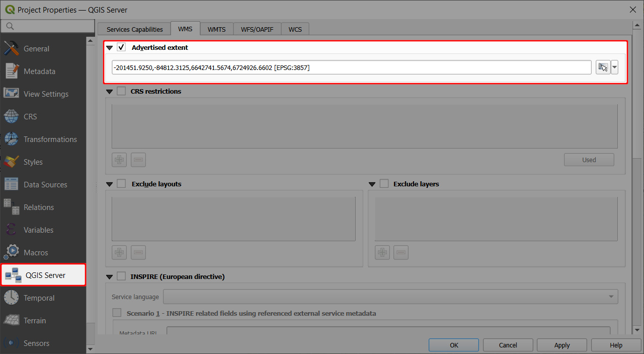
Task: Add a CRS restriction with plus button
Action: (x=119, y=160)
